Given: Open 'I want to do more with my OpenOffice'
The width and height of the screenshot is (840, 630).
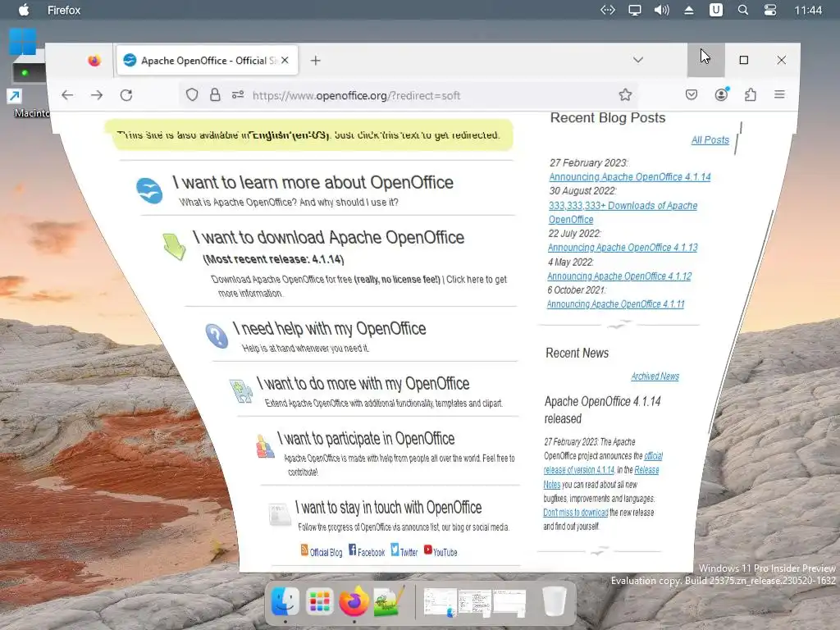Looking at the screenshot, I should click(363, 384).
